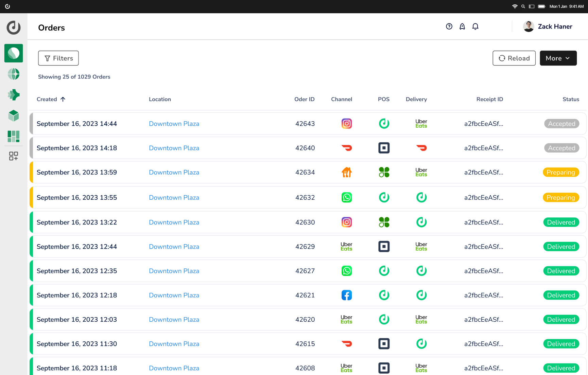Click the rocket updates icon in header
This screenshot has width=588, height=375.
[462, 26]
